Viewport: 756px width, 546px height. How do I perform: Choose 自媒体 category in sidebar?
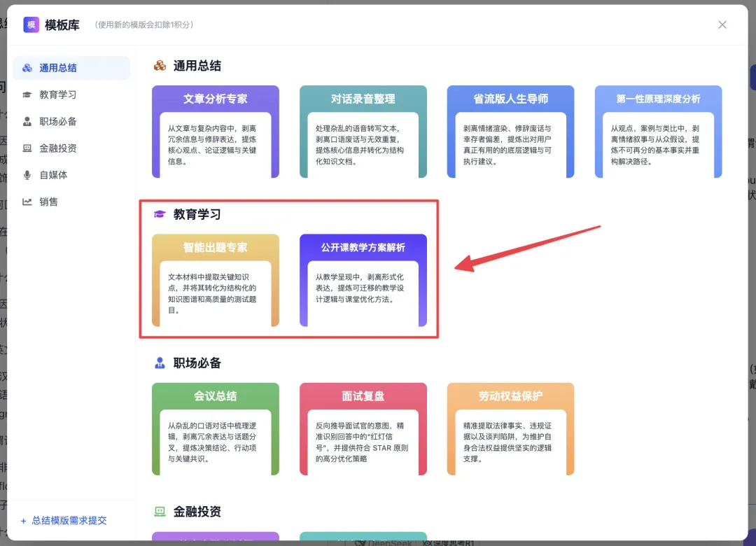click(x=71, y=175)
